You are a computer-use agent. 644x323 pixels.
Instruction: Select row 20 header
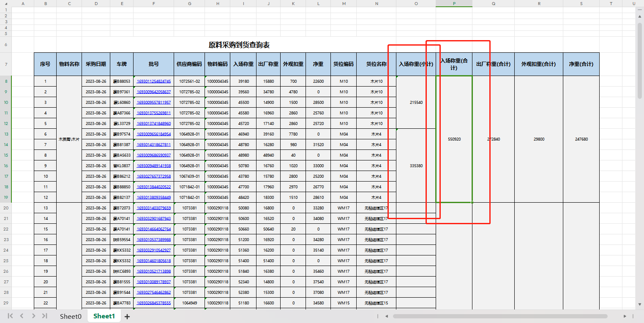6,208
